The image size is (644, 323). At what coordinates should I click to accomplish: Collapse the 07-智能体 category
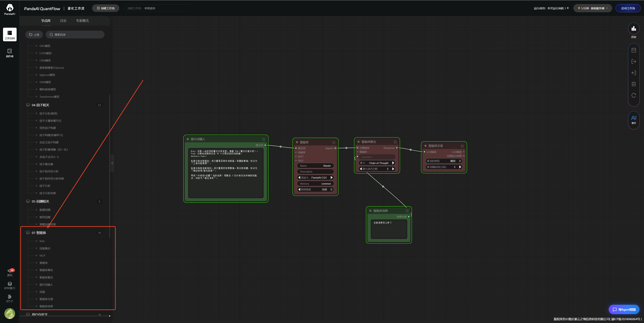click(39, 233)
